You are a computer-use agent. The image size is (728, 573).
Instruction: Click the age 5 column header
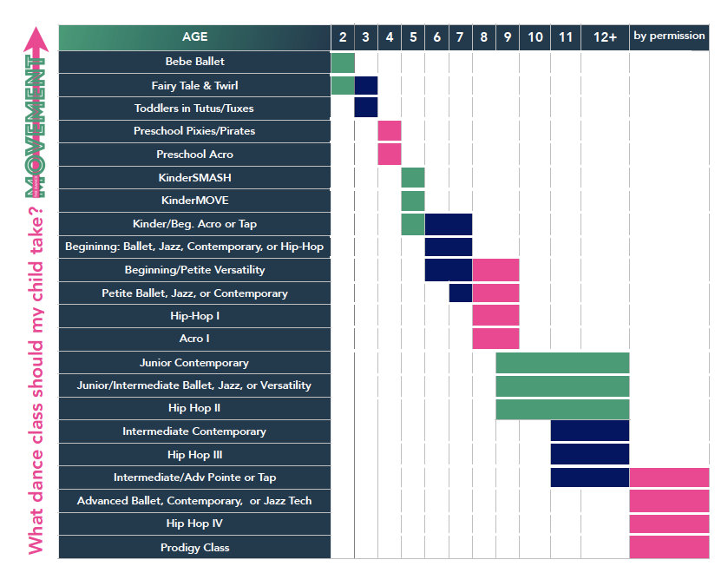point(413,37)
